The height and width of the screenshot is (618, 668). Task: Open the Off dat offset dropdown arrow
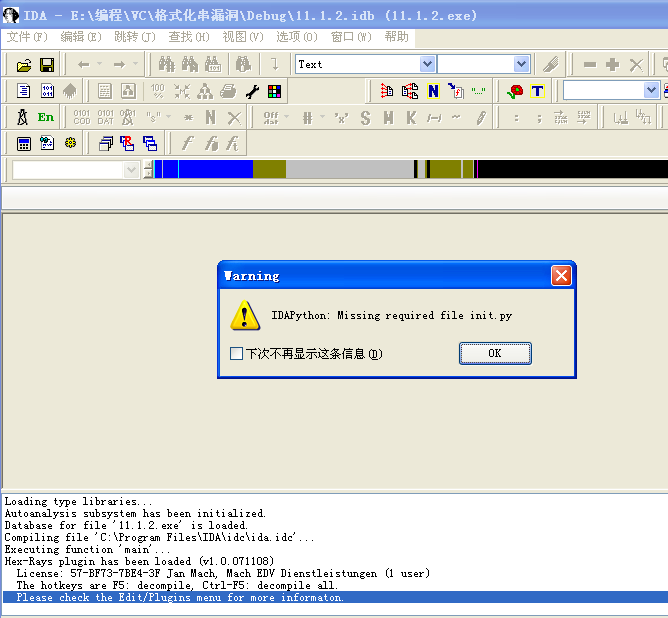click(x=286, y=117)
